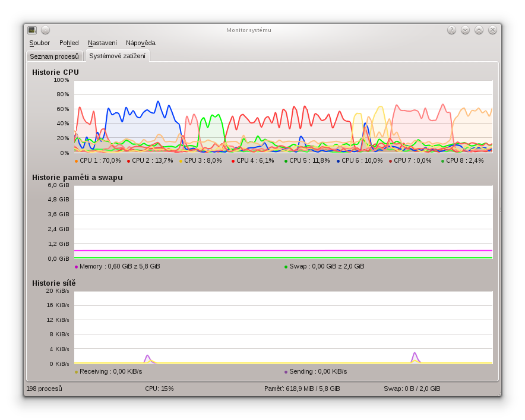The image size is (525, 420).
Task: Click the Sending : 0,00 KiB/s label
Action: pyautogui.click(x=318, y=371)
